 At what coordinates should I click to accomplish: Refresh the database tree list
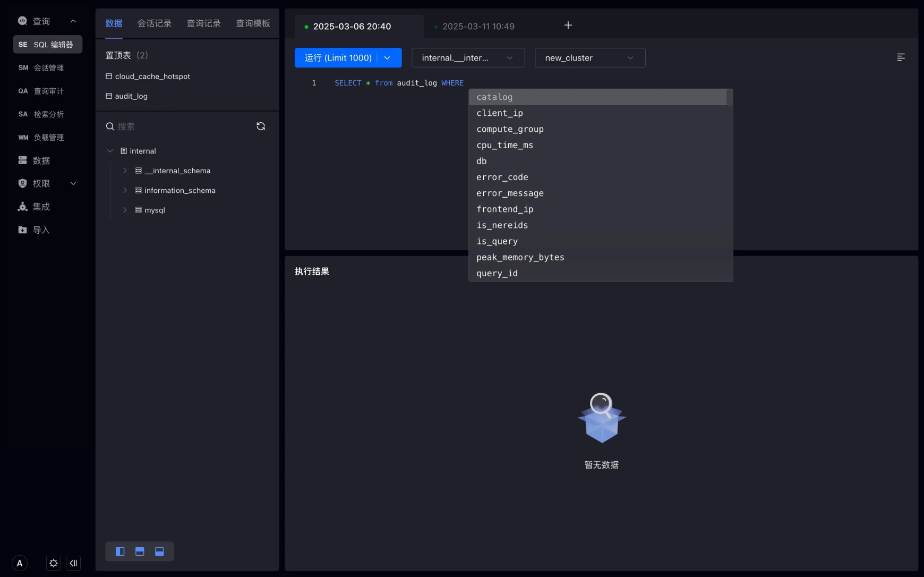click(261, 126)
